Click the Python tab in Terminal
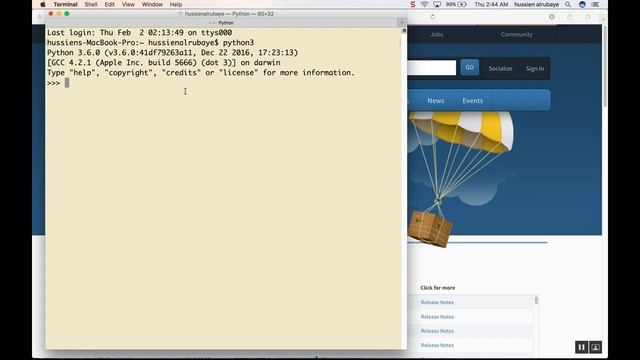The height and width of the screenshot is (360, 640). (x=222, y=23)
